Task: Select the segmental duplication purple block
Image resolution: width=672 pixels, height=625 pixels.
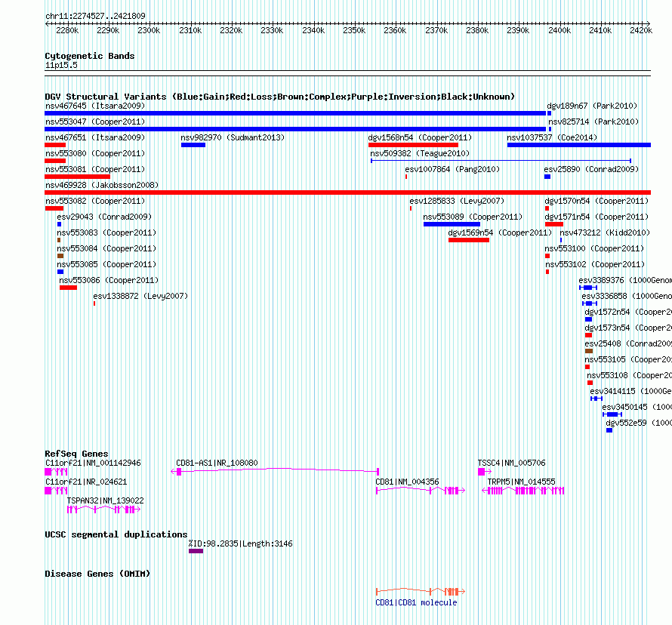Action: [x=196, y=551]
